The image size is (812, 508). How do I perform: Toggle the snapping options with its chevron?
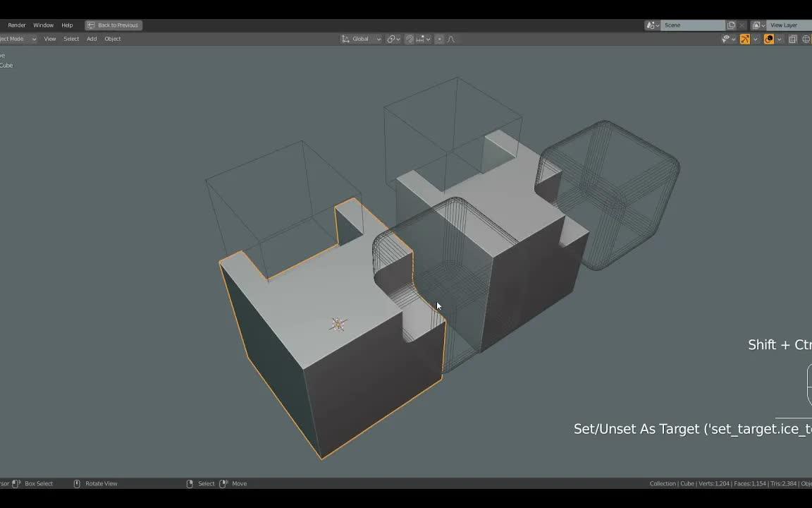(429, 39)
